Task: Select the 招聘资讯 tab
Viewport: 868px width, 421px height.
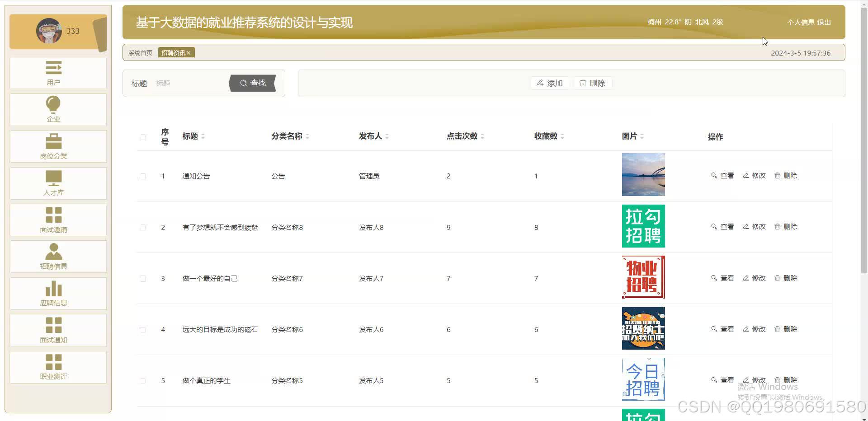Action: pyautogui.click(x=174, y=52)
